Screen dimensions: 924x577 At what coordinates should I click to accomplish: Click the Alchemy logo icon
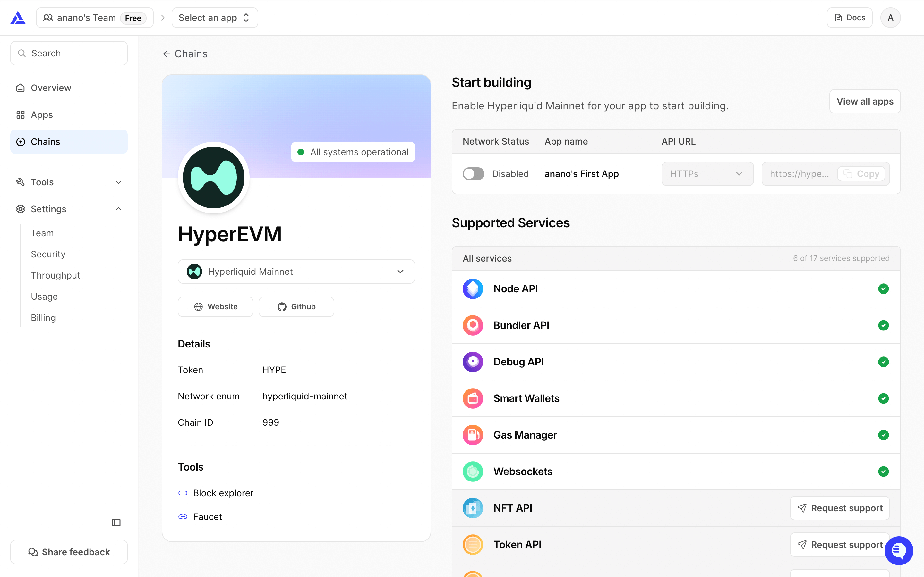click(x=18, y=18)
